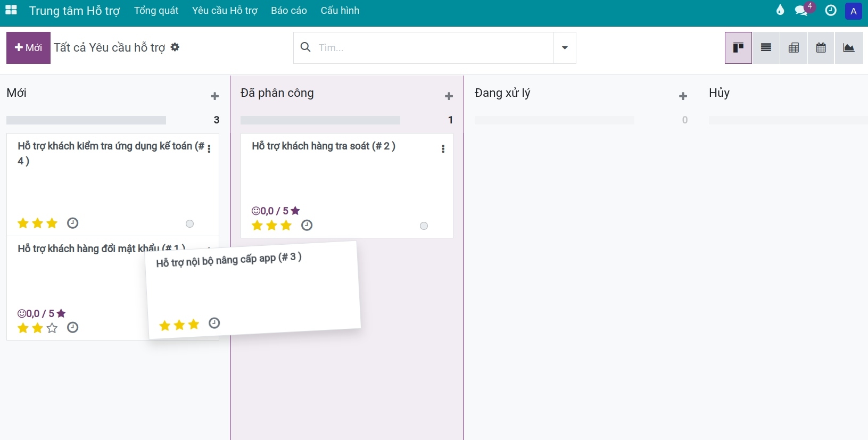Screen dimensions: 868x440
Task: Open ticket "Hỗ trợ khách kiểm tra ứng dụng kế toán"
Action: [111, 153]
